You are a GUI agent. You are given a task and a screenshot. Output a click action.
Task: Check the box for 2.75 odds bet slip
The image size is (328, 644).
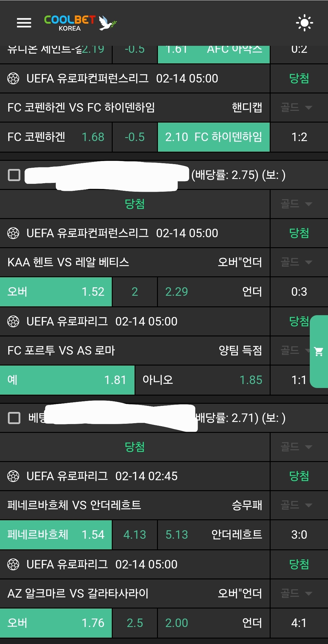[14, 175]
